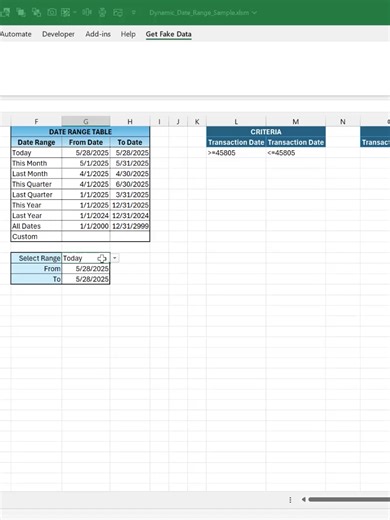Select column L header
The width and height of the screenshot is (390, 520).
[x=236, y=121]
